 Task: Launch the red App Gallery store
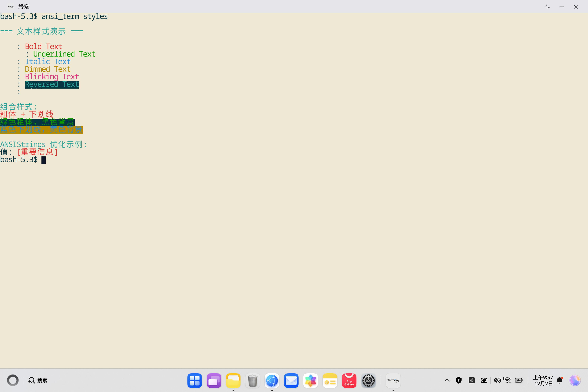349,381
